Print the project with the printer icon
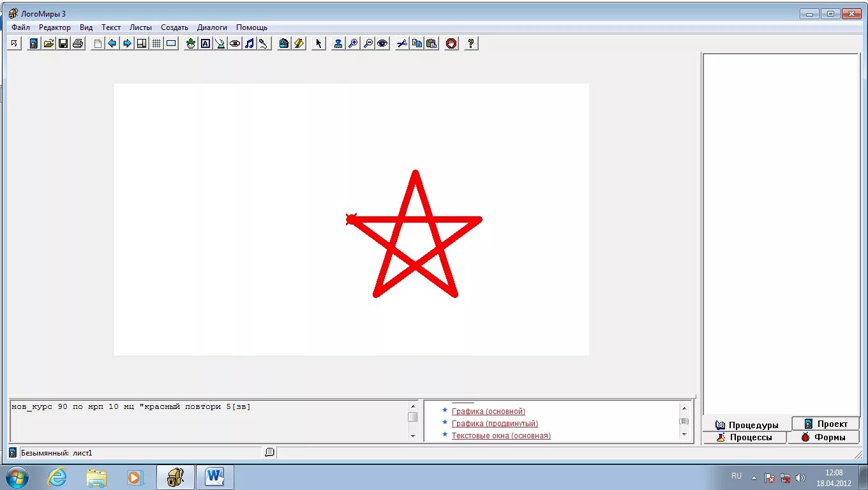Viewport: 868px width, 490px height. coord(78,43)
